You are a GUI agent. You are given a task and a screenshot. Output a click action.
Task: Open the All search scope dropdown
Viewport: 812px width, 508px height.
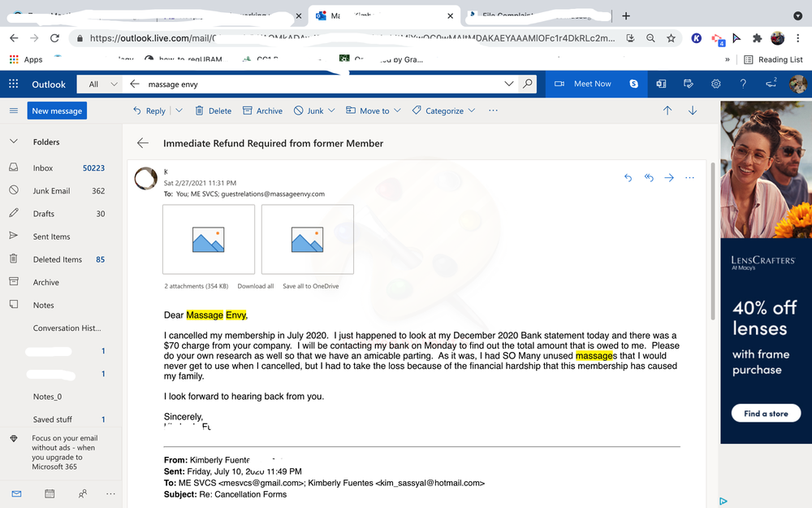[x=103, y=84]
